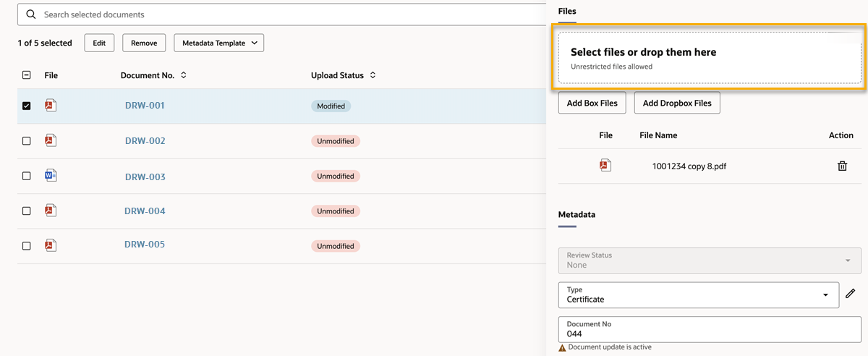Open the DRW-004 document link
Viewport: 868px width, 356px height.
click(x=145, y=211)
